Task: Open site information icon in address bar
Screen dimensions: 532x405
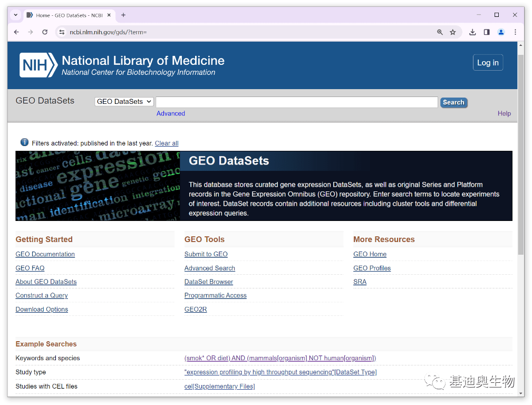Action: tap(62, 32)
